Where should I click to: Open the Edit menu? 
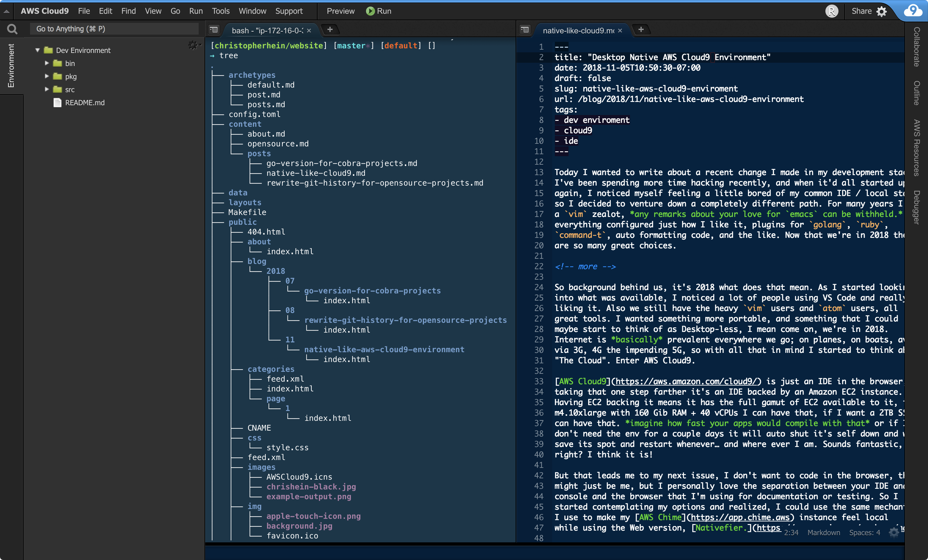coord(106,11)
